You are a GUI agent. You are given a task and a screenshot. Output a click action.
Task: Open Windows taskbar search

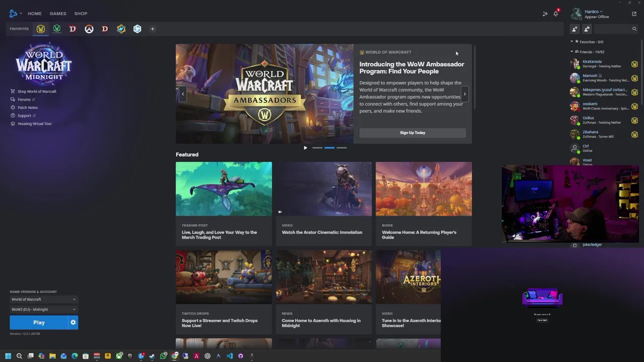tap(19, 356)
